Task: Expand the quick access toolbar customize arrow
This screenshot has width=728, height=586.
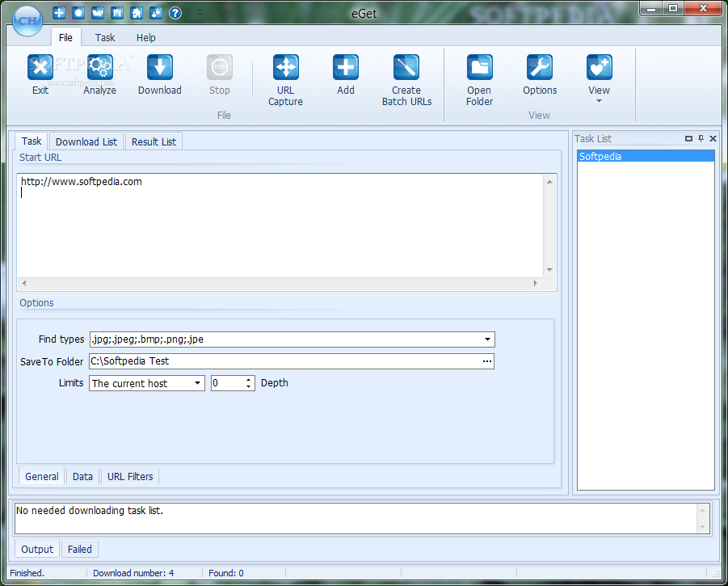Action: [200, 13]
